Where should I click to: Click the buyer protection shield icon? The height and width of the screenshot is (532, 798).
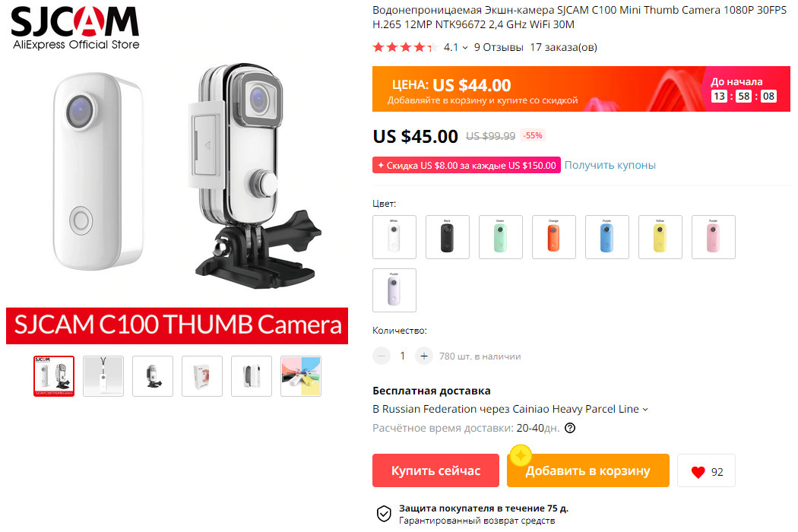[384, 515]
